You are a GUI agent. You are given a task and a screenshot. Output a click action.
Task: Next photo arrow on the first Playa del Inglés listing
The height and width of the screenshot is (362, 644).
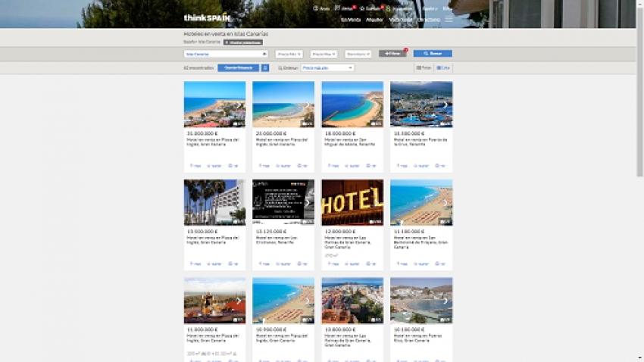(x=239, y=105)
